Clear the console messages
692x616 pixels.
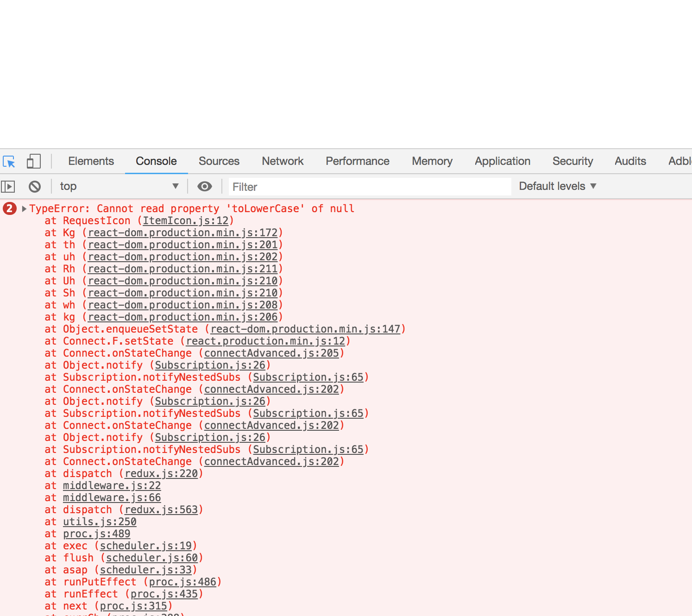point(35,186)
